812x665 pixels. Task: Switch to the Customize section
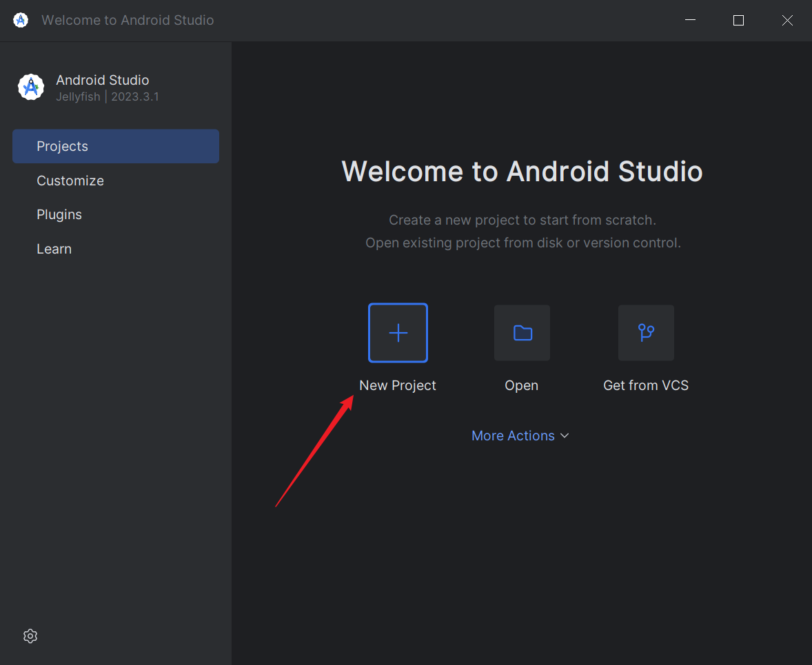70,181
